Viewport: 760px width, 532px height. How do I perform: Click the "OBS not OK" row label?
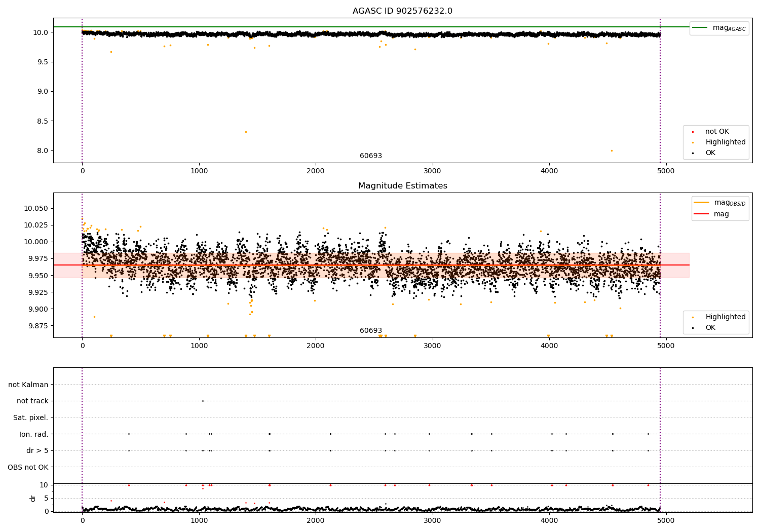click(x=28, y=467)
